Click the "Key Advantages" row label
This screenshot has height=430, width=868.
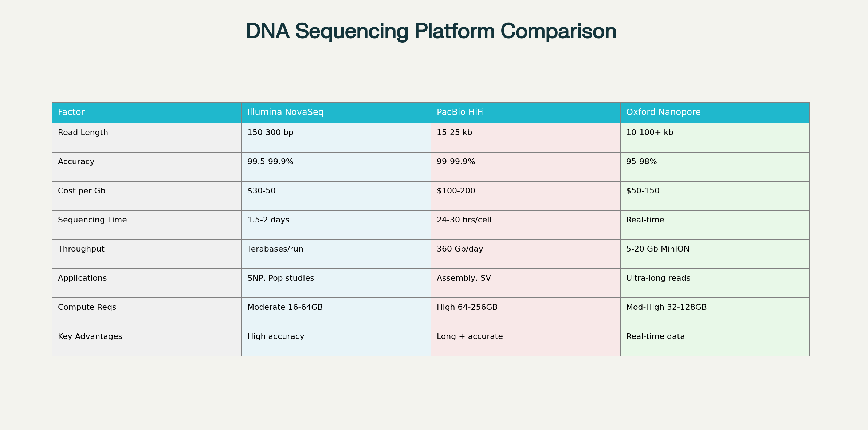click(x=90, y=337)
